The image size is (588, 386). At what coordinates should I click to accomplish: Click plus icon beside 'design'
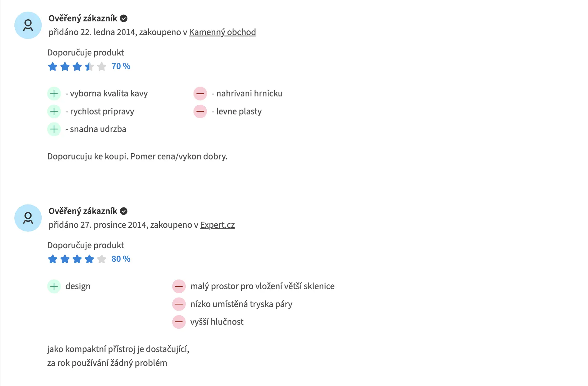click(54, 287)
